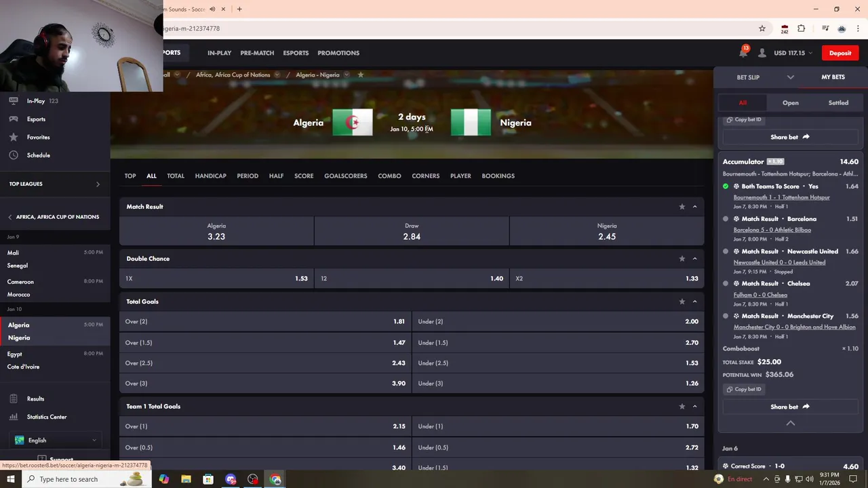
Task: Switch to the HANDICAP markets tab
Action: coord(211,176)
